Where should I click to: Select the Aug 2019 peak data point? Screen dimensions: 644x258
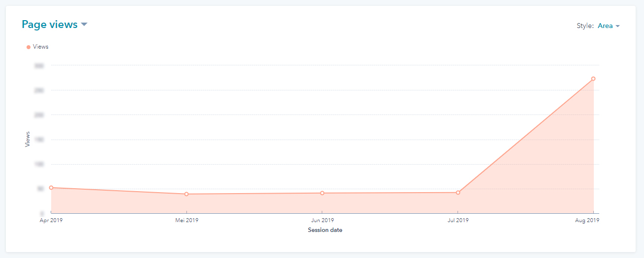[x=593, y=79]
